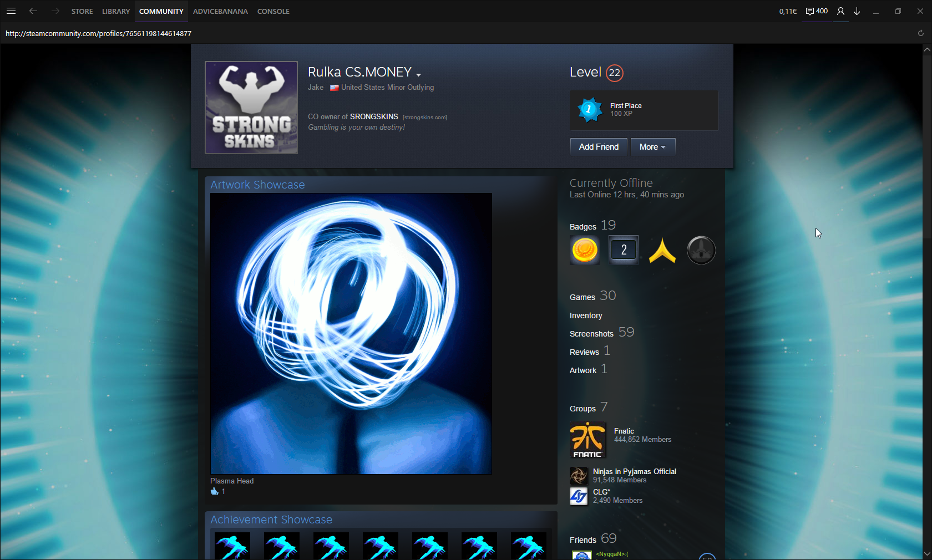Click the Fnatic group logo

click(587, 440)
